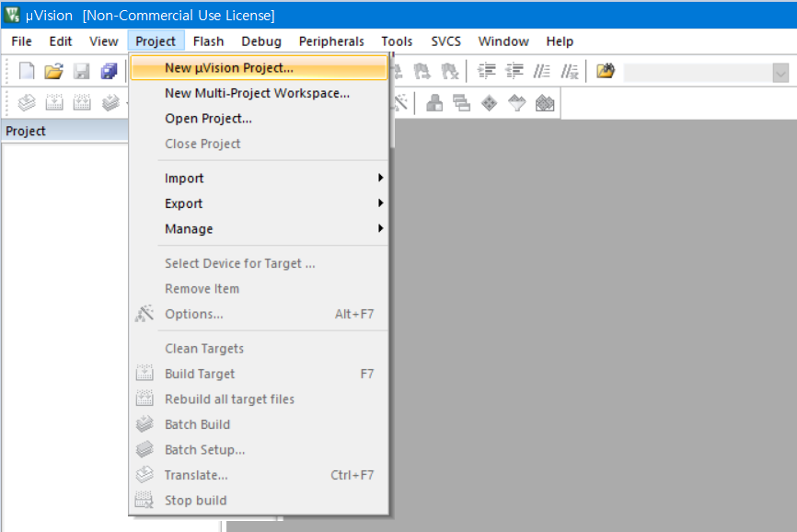The image size is (797, 532).
Task: Open the Edit menu
Action: pyautogui.click(x=61, y=41)
